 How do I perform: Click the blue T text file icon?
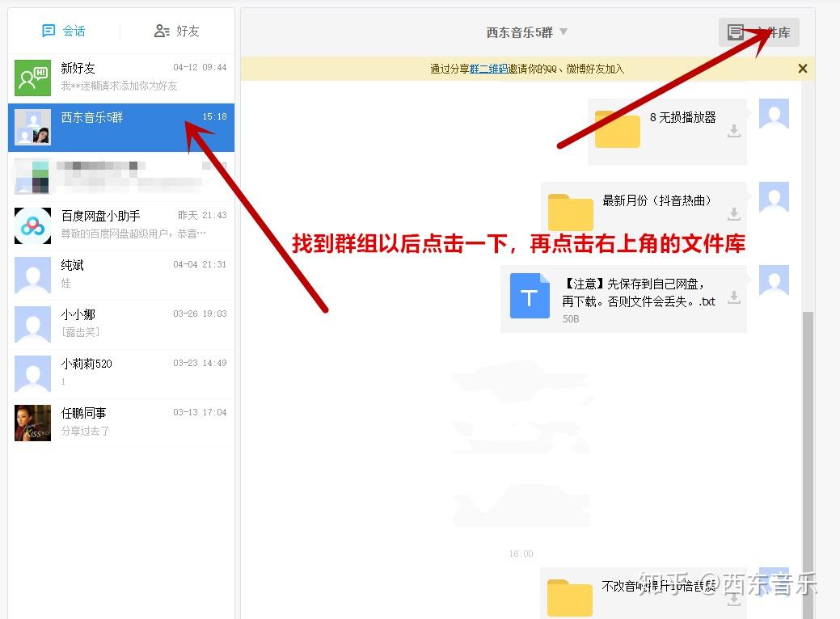coord(530,297)
